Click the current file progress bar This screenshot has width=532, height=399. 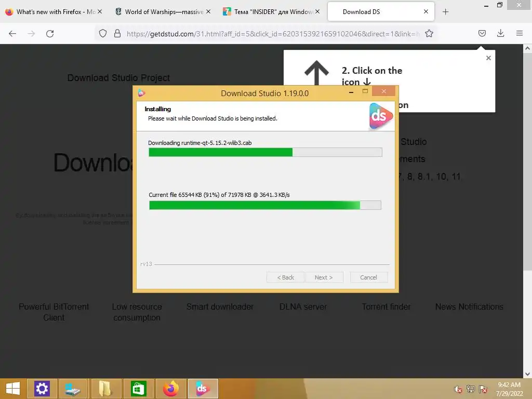(x=265, y=205)
